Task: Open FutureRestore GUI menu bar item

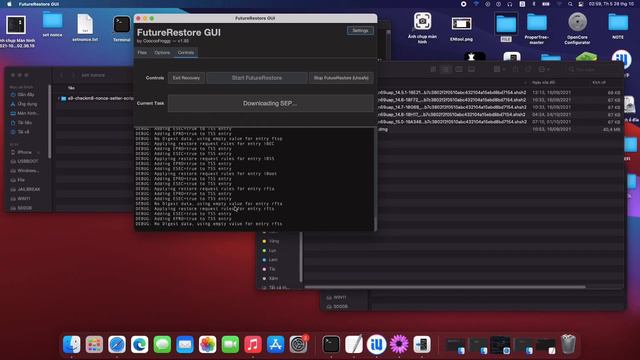Action: (39, 4)
